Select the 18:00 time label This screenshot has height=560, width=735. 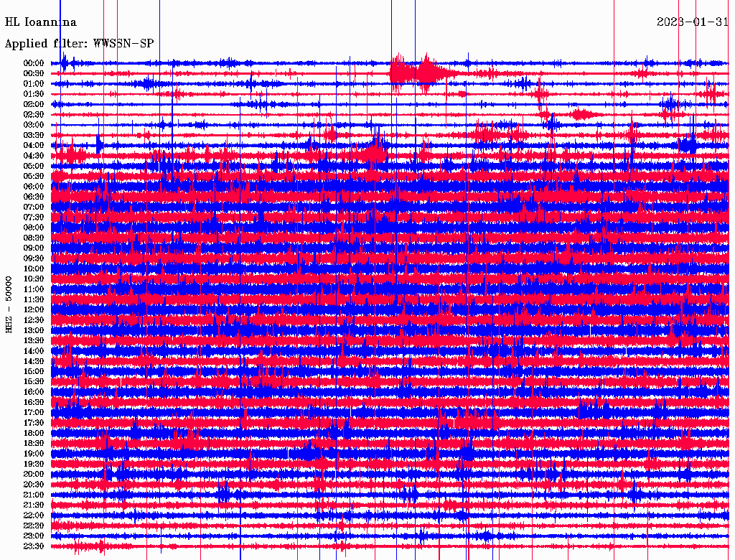point(34,433)
